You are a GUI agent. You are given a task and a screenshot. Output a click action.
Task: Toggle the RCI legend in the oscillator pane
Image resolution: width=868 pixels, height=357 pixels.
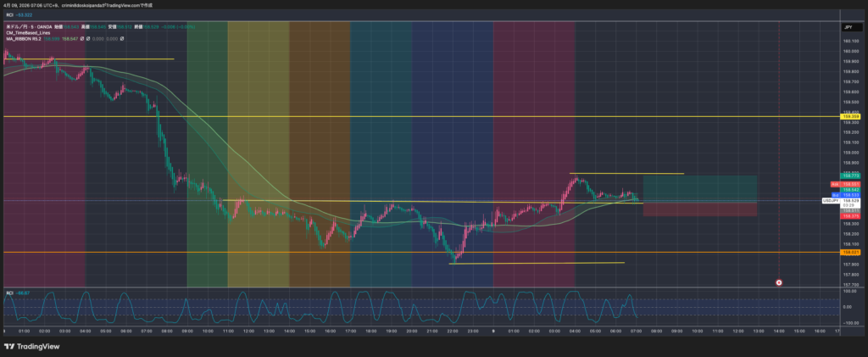click(x=10, y=293)
